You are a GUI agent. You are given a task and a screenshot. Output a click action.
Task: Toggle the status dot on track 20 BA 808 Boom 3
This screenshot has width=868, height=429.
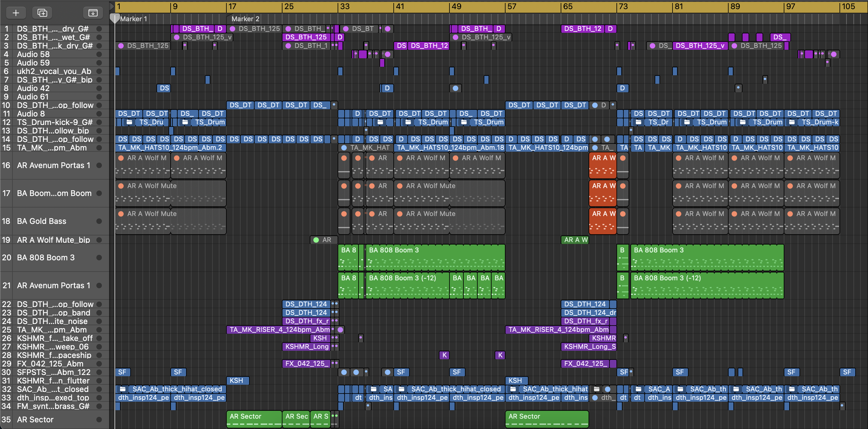click(99, 257)
